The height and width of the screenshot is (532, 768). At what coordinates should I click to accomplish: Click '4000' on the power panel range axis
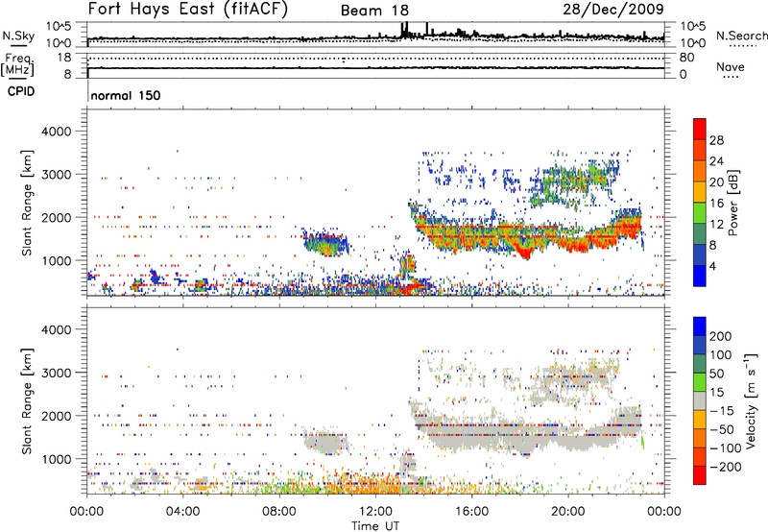click(x=57, y=132)
